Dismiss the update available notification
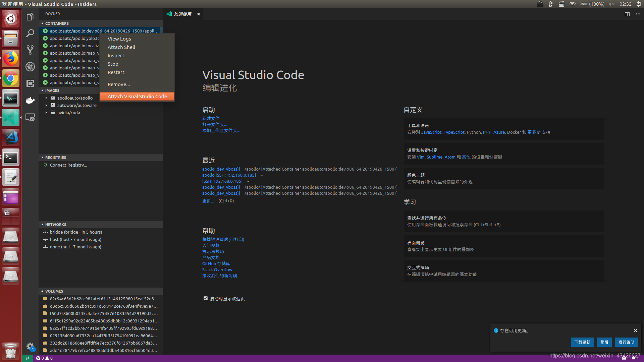644x362 pixels. click(635, 330)
